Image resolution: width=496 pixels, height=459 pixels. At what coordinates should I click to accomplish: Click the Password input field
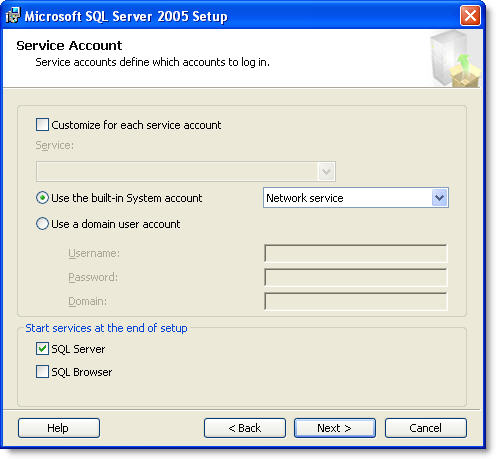(x=356, y=277)
